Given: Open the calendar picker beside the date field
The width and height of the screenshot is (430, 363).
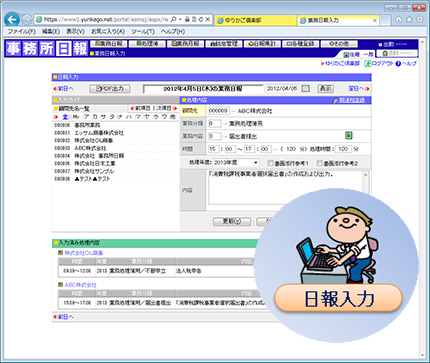Looking at the screenshot, I should [305, 89].
